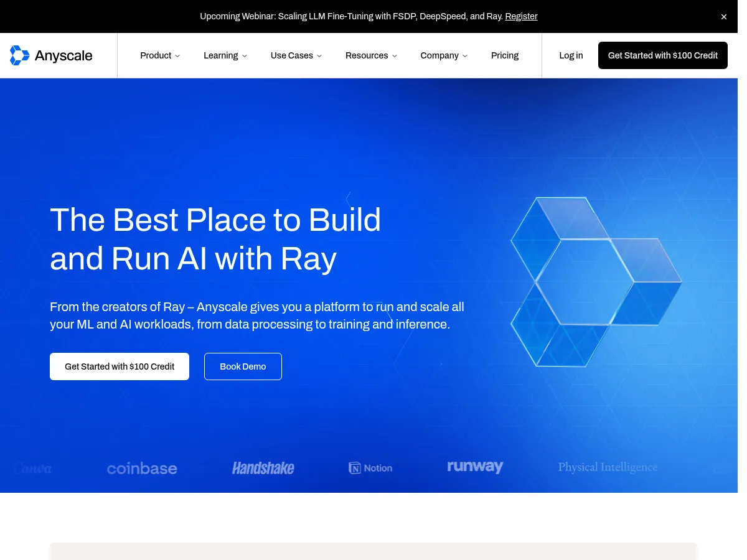Dismiss the webinar announcement banner
Screen dimensions: 747x560
point(723,16)
